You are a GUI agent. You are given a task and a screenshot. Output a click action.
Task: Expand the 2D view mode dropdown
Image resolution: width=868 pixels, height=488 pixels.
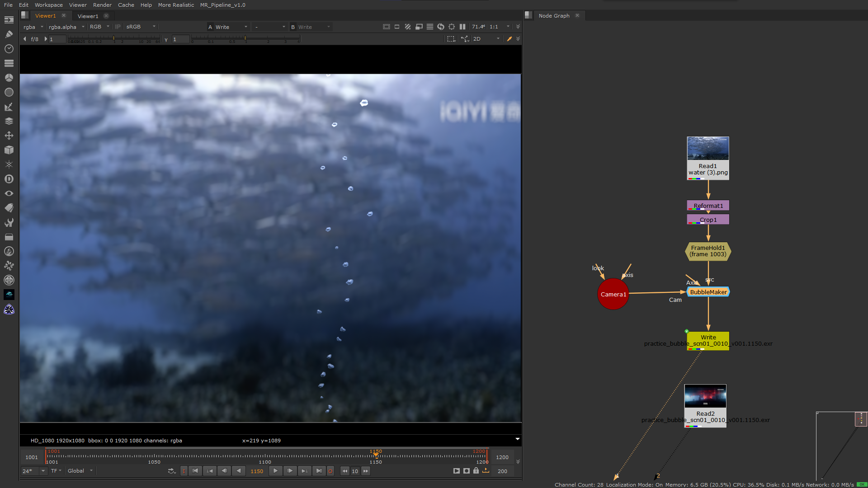pyautogui.click(x=486, y=39)
